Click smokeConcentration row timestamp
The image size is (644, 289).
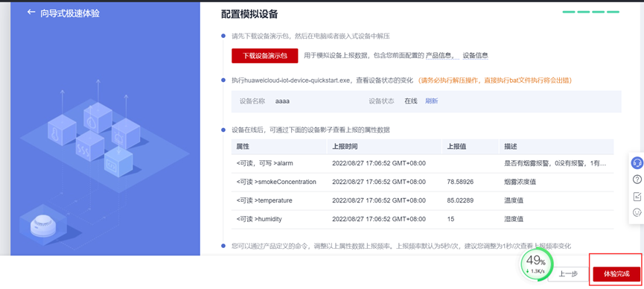pos(379,182)
